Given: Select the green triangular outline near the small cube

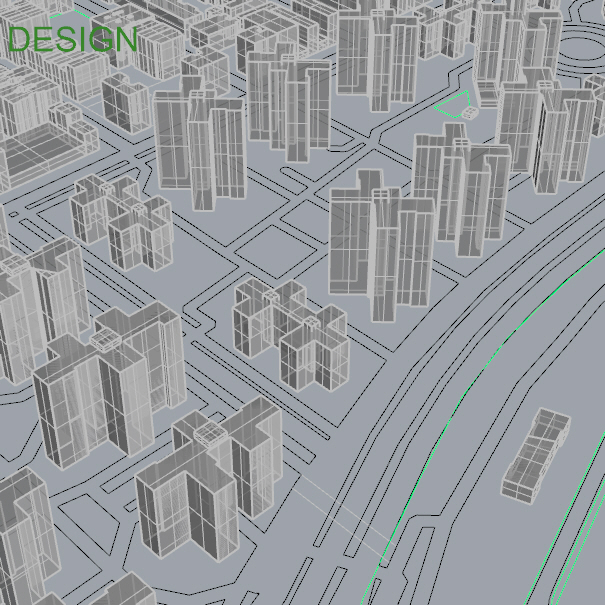Looking at the screenshot, I should point(452,104).
